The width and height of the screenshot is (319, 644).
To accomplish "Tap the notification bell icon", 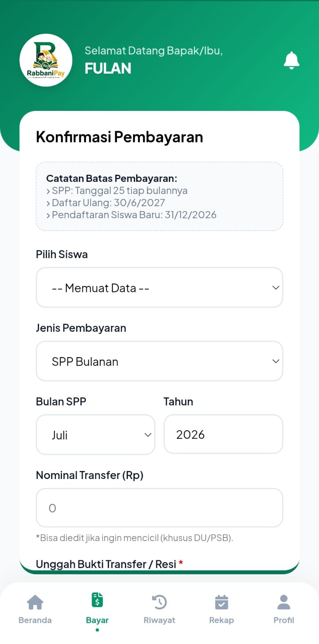I will pos(292,60).
